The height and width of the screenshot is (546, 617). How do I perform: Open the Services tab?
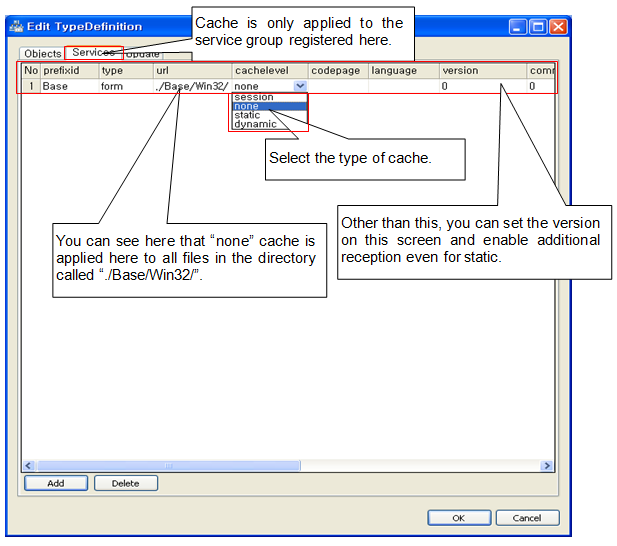pos(93,52)
